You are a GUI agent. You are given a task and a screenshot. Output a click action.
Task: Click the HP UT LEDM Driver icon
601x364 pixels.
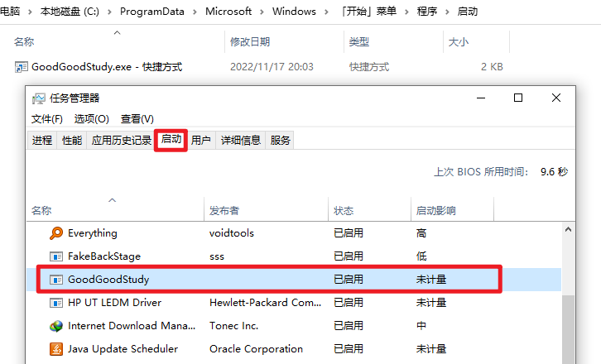pos(56,303)
